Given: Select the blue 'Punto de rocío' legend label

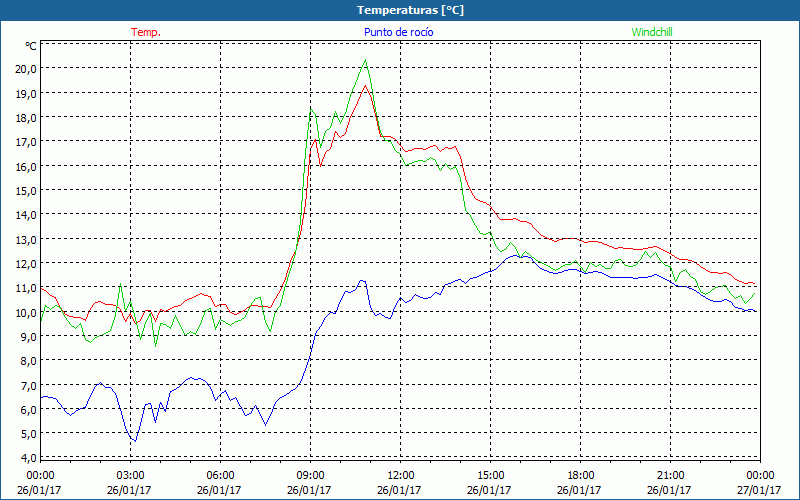Looking at the screenshot, I should pos(398,32).
